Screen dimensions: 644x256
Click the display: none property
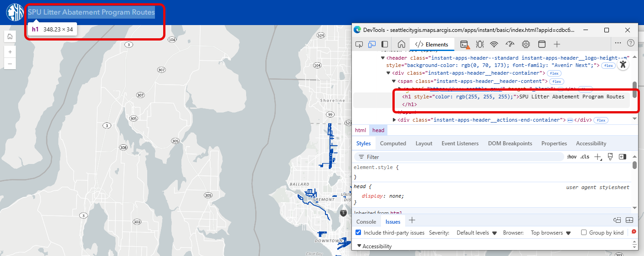(x=382, y=196)
